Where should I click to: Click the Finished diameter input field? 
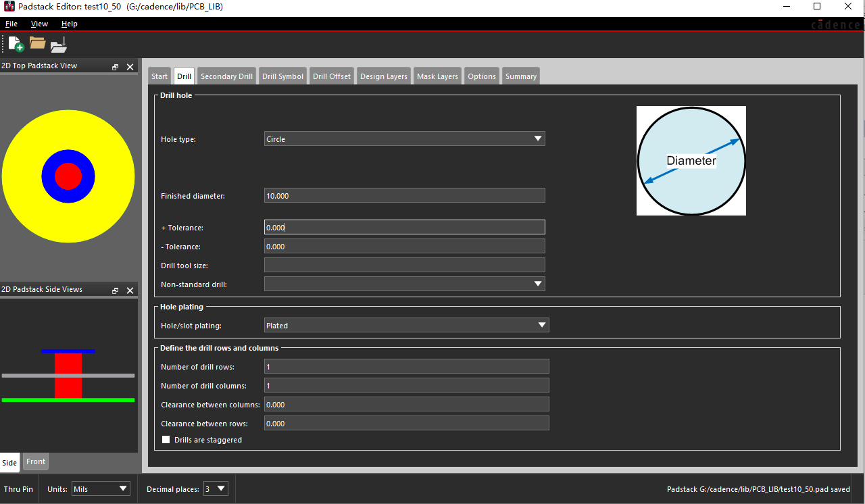404,196
